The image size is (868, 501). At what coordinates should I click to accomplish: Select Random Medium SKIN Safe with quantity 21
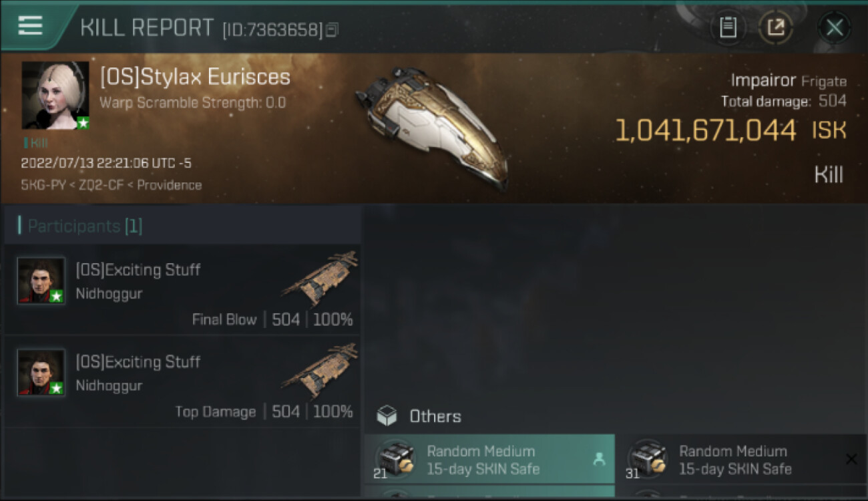[489, 459]
